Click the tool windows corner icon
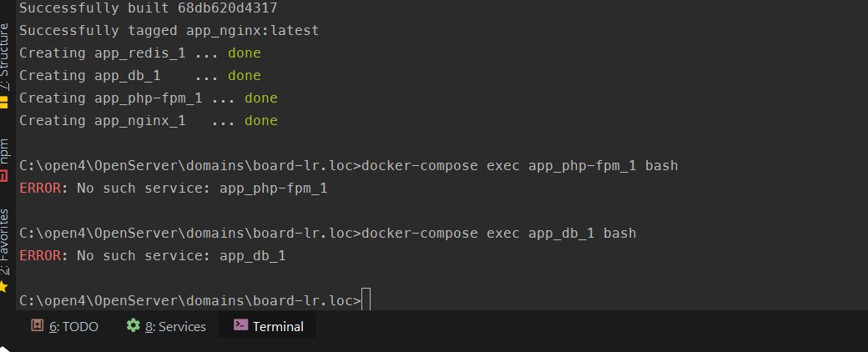 tap(4, 348)
